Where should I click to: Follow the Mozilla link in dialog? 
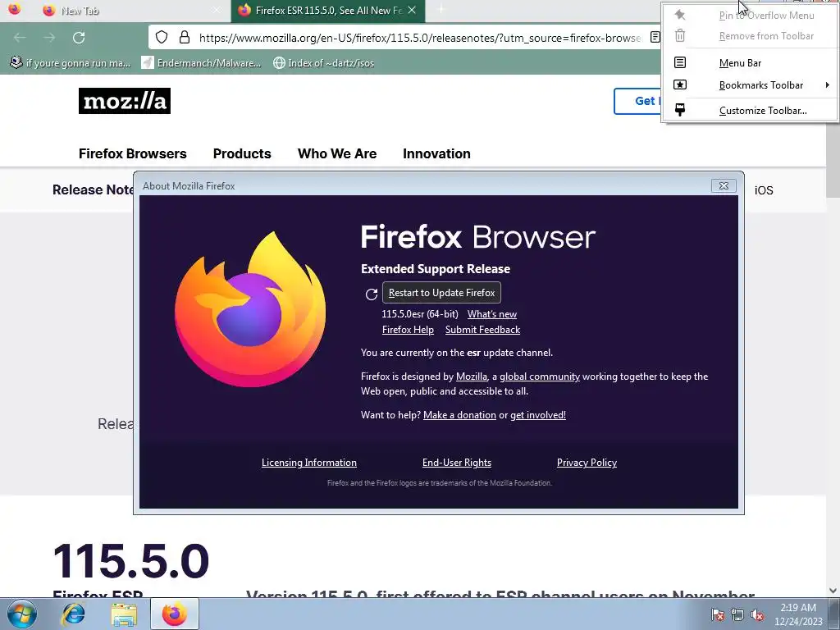[472, 376]
